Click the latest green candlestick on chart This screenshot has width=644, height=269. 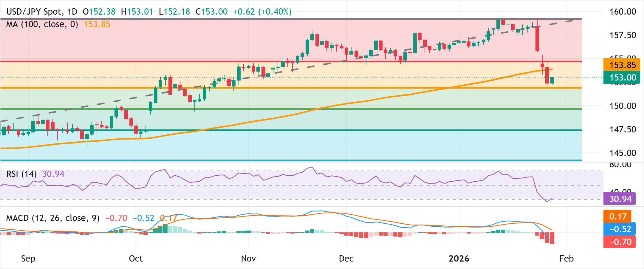(x=552, y=80)
